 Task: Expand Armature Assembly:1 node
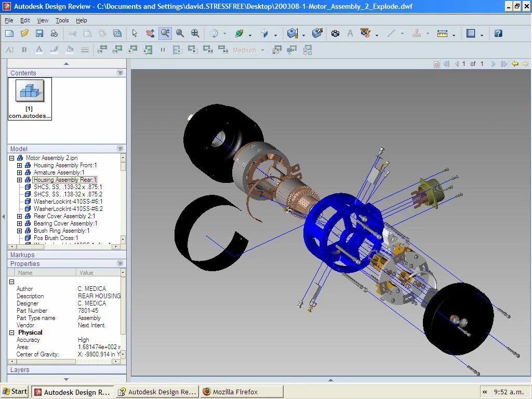click(19, 172)
